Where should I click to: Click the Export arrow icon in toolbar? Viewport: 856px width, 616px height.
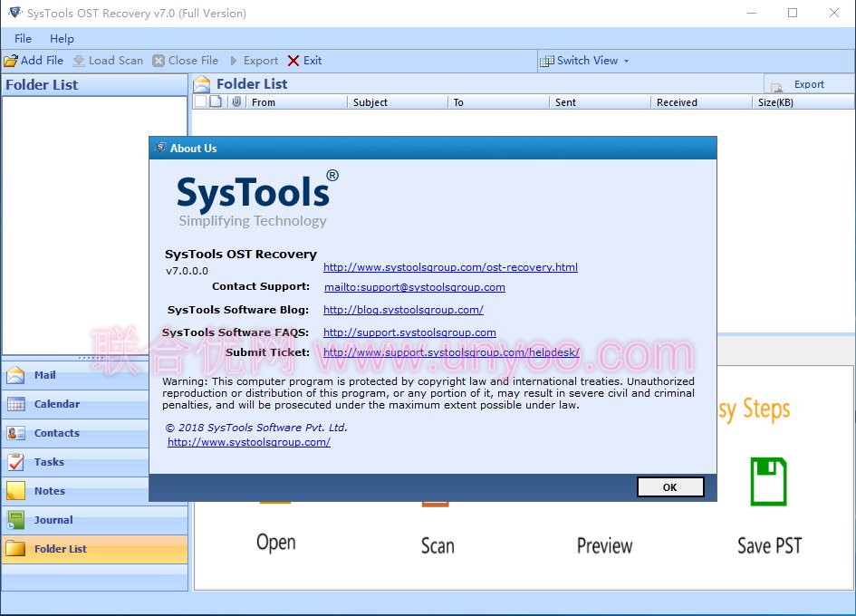coord(234,61)
